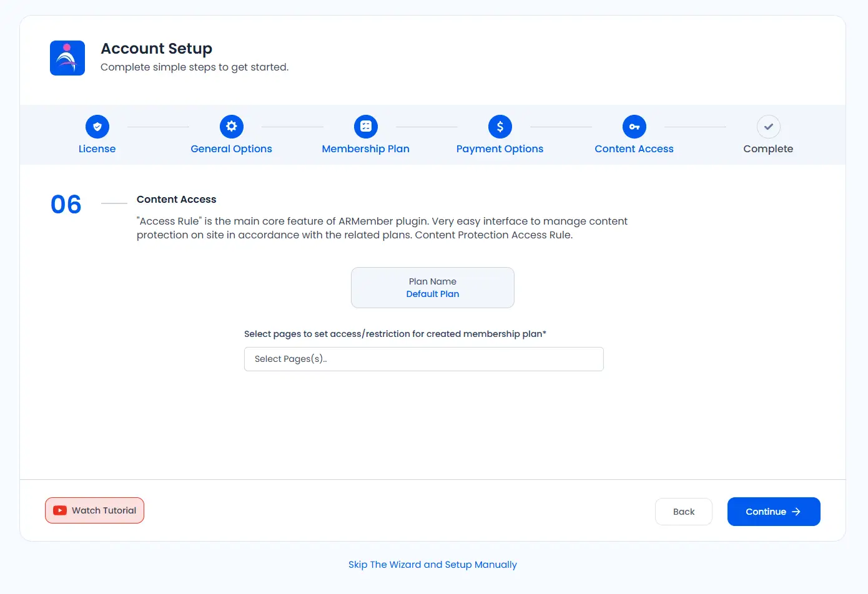868x594 pixels.
Task: Go to the Membership Plan step label
Action: pos(366,148)
